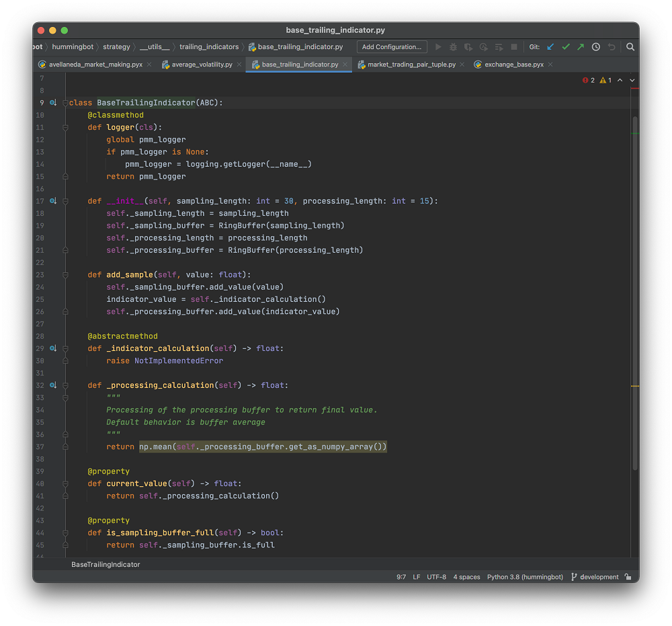Screen dimensions: 672x626
Task: Click the red error count indicator
Action: [589, 80]
